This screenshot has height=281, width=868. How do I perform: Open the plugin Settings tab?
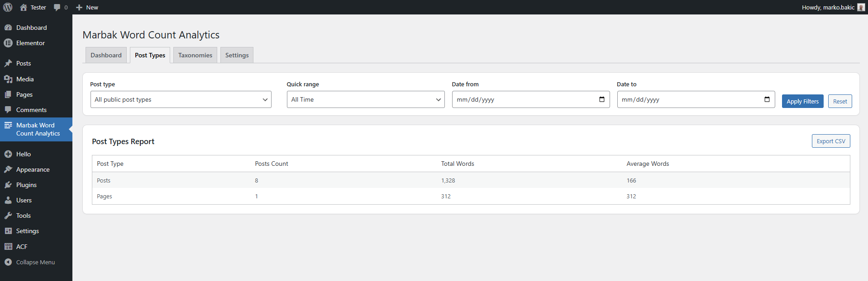tap(237, 55)
